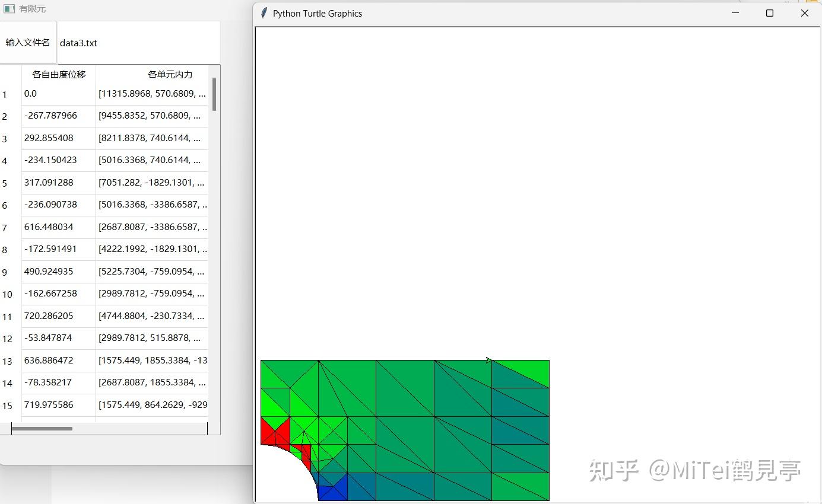Screen dimensions: 822x504
Task: Click the 输入文件名 button
Action: 28,43
